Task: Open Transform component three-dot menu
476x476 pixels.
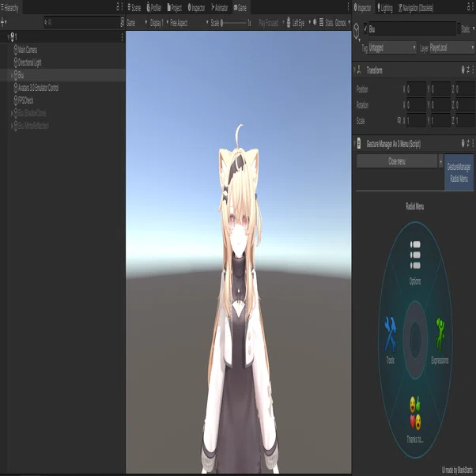Action: (473, 70)
